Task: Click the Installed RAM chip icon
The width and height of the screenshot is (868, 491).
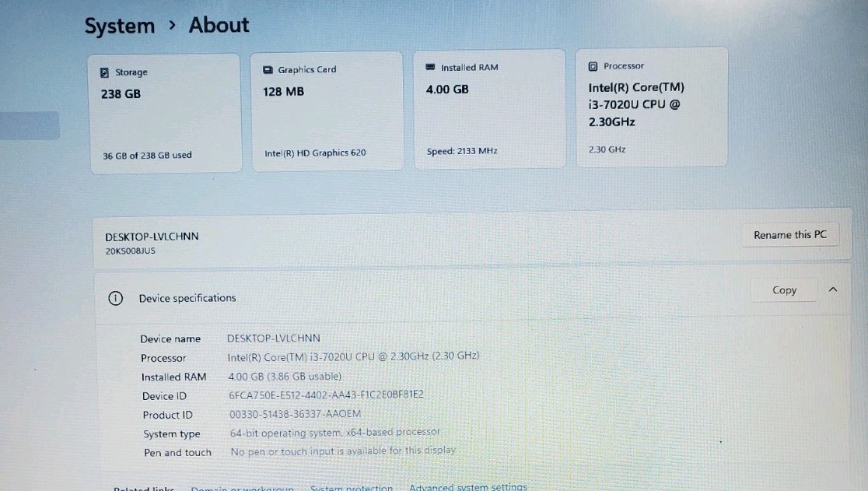Action: point(430,67)
